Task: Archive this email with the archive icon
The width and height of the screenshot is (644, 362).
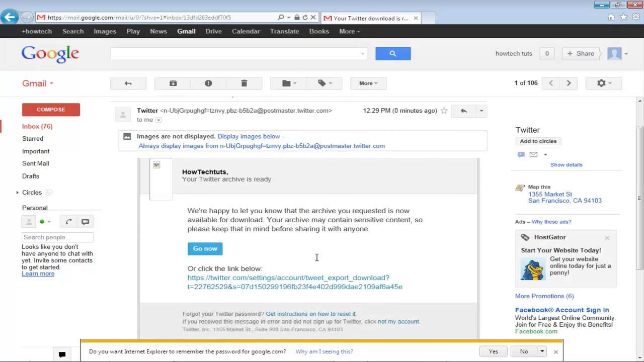Action: coord(173,83)
